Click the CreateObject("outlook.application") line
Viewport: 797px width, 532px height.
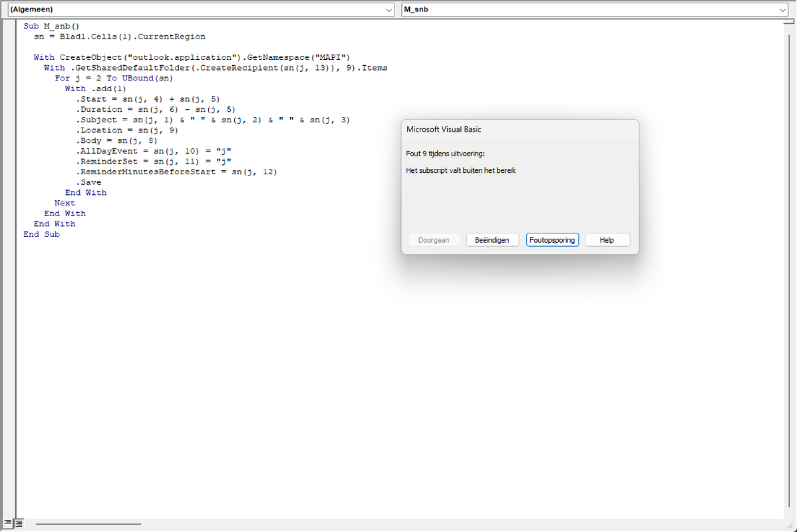(x=192, y=57)
